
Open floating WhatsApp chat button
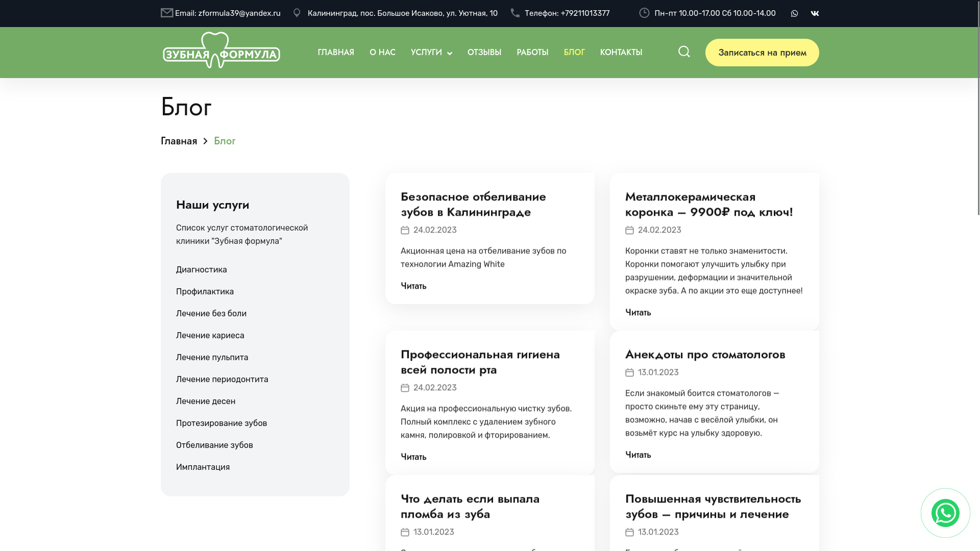(945, 513)
